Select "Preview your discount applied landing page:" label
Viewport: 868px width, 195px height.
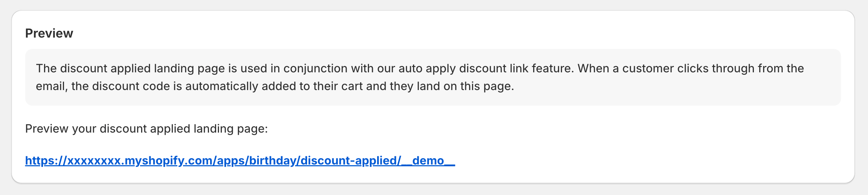coord(146,129)
